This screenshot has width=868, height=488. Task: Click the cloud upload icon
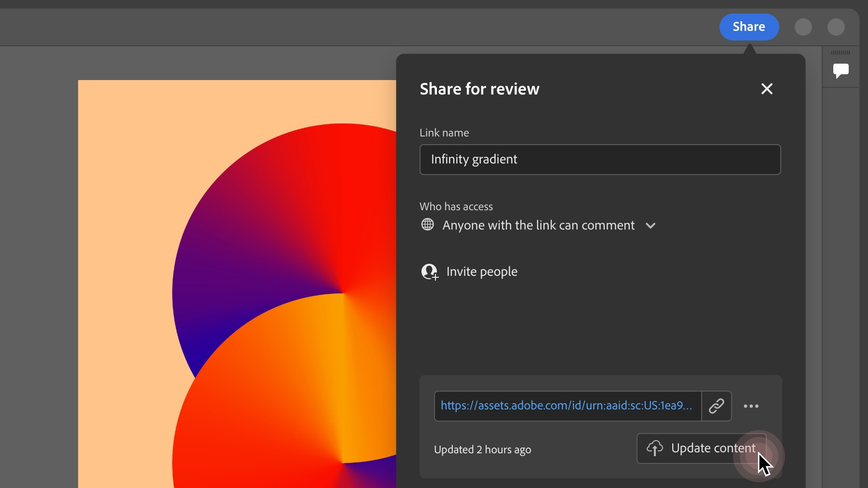[655, 448]
